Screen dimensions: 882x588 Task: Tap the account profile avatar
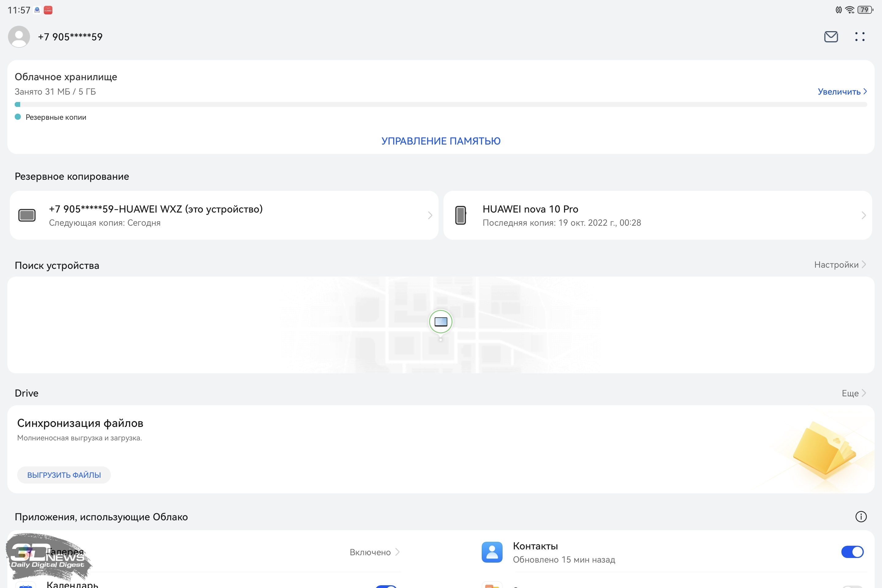click(x=19, y=37)
